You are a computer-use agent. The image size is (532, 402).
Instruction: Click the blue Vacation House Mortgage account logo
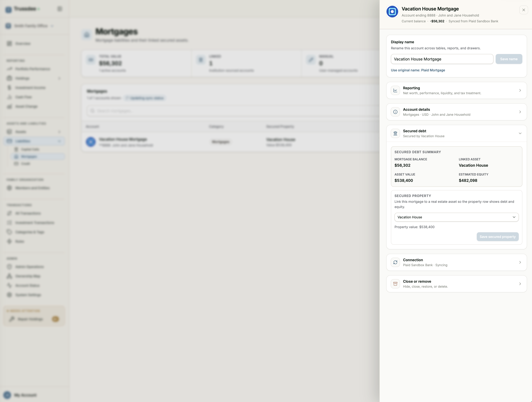point(392,12)
